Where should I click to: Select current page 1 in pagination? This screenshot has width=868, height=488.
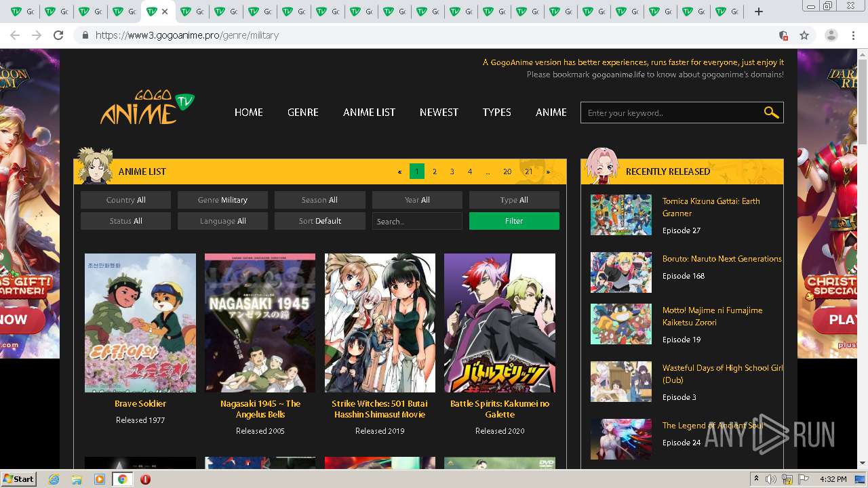(x=417, y=171)
